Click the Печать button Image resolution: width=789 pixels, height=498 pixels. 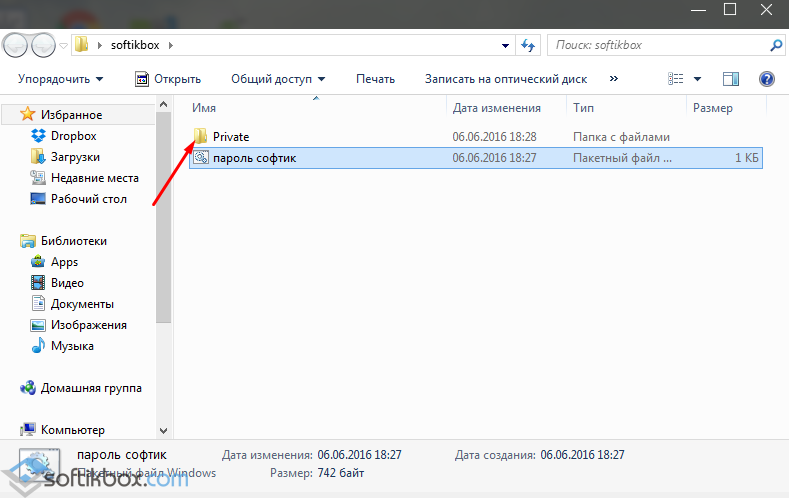coord(375,79)
